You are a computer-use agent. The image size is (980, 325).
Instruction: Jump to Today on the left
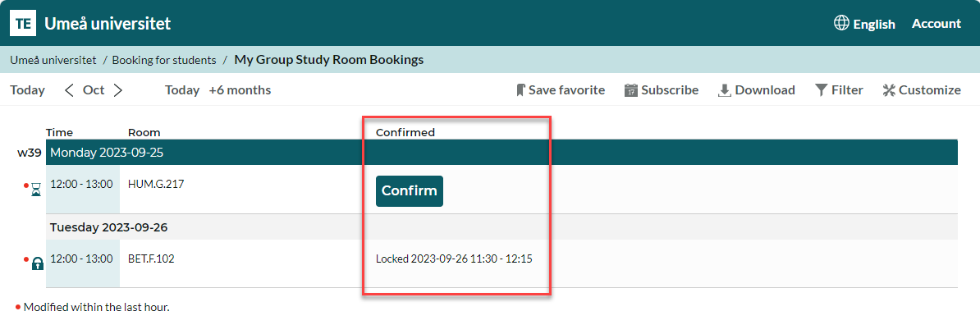tap(28, 90)
